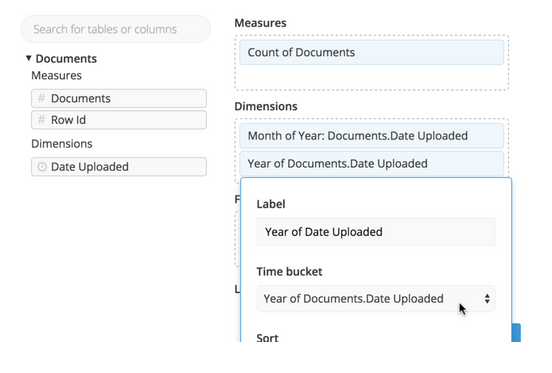Collapse the Documents table tree
The image size is (552, 373).
(x=29, y=58)
